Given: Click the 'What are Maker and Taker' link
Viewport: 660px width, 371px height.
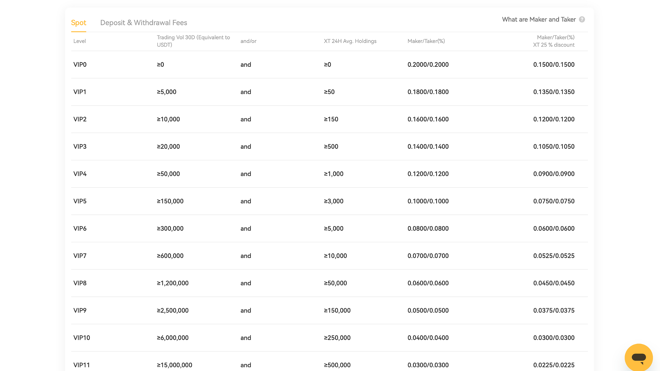Looking at the screenshot, I should (x=538, y=19).
